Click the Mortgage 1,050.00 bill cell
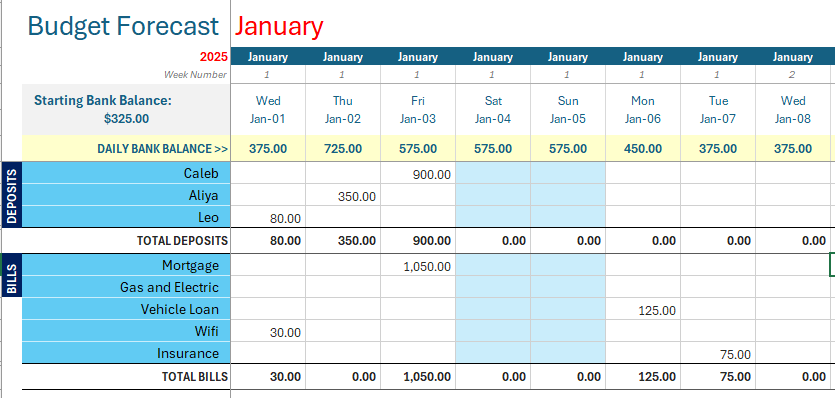The image size is (835, 398). pos(418,265)
